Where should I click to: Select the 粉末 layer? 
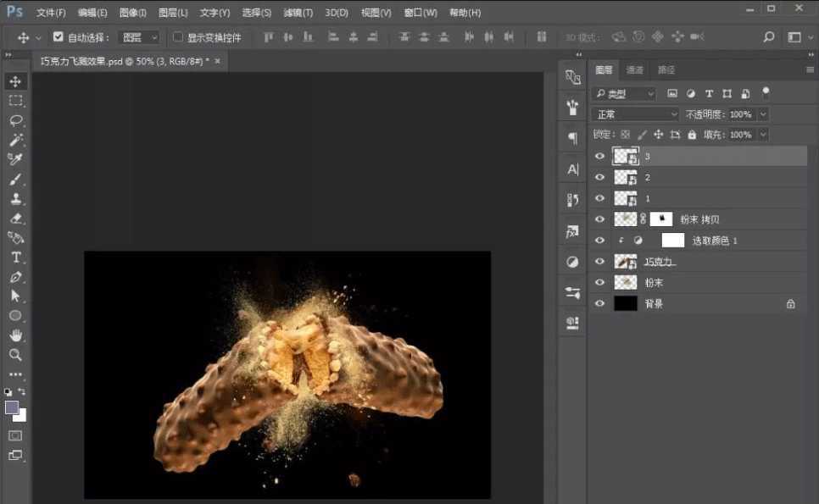[654, 283]
